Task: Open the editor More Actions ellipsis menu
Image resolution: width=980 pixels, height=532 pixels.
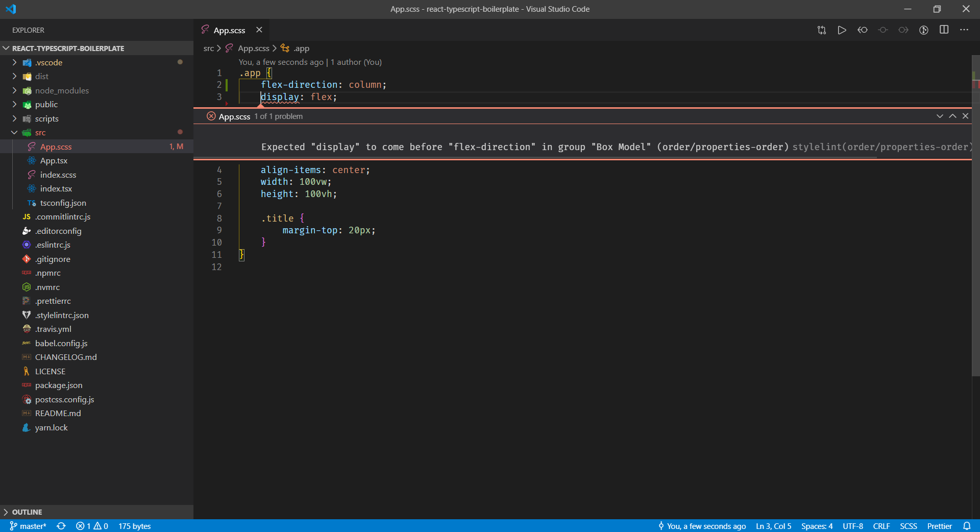Action: (964, 30)
